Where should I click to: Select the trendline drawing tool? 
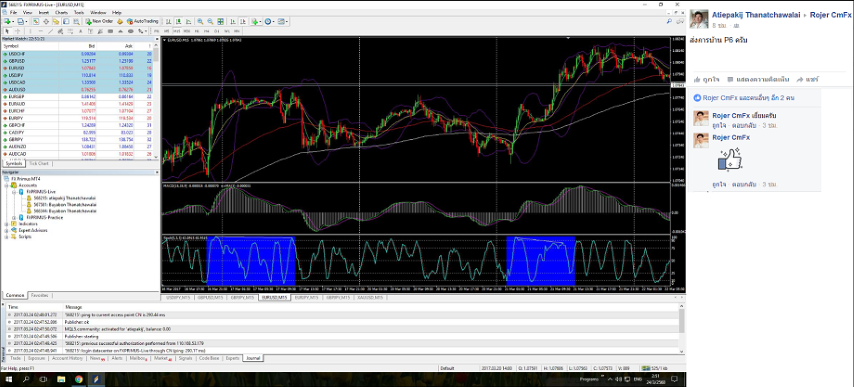tap(50, 31)
